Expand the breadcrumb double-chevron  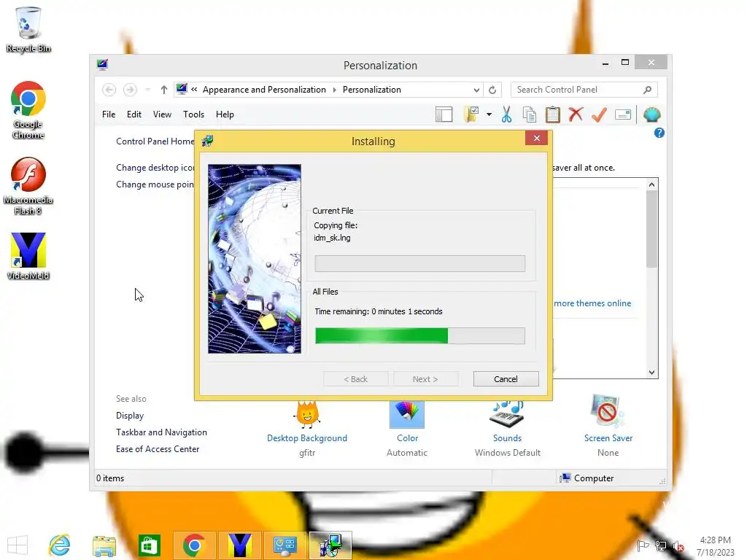point(194,90)
